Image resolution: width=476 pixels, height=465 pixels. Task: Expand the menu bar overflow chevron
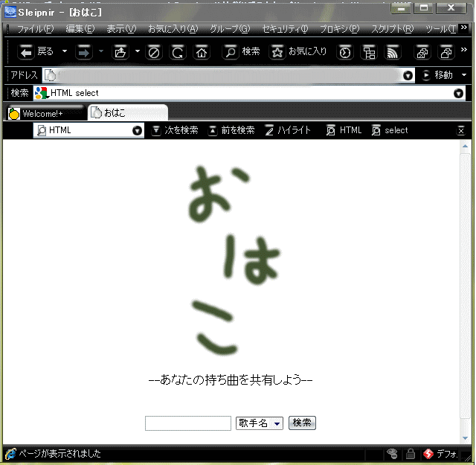(464, 28)
